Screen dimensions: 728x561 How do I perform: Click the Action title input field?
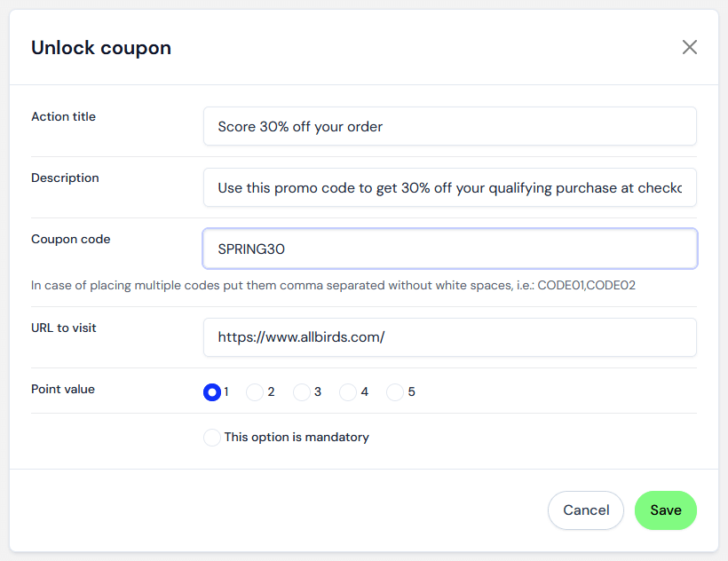(x=449, y=126)
